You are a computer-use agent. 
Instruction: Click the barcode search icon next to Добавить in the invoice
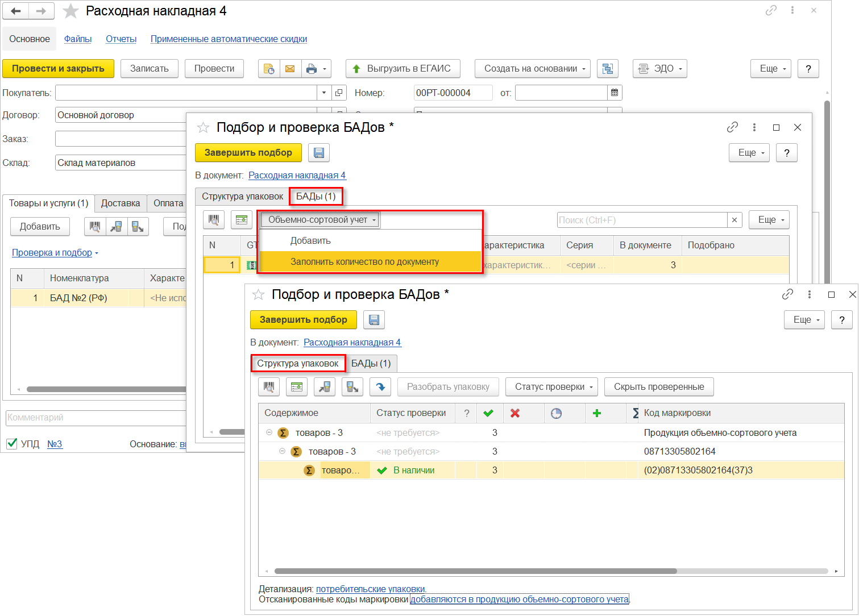click(95, 227)
